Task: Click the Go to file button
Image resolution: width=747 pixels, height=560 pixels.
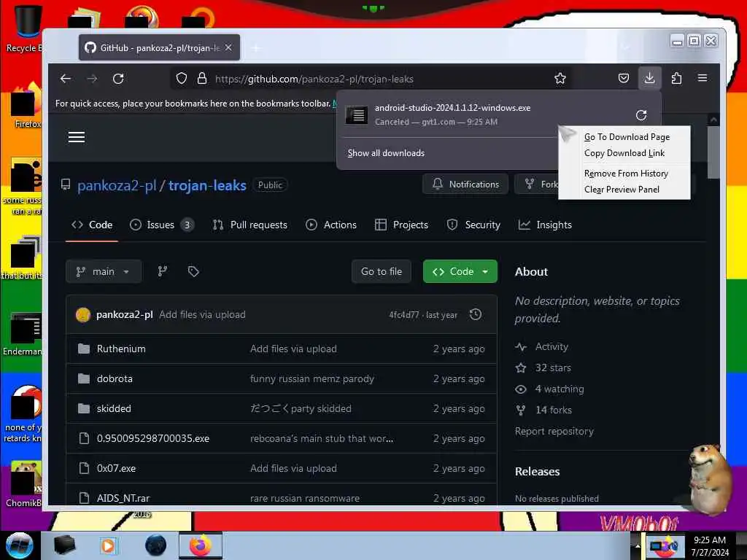Action: coord(381,271)
